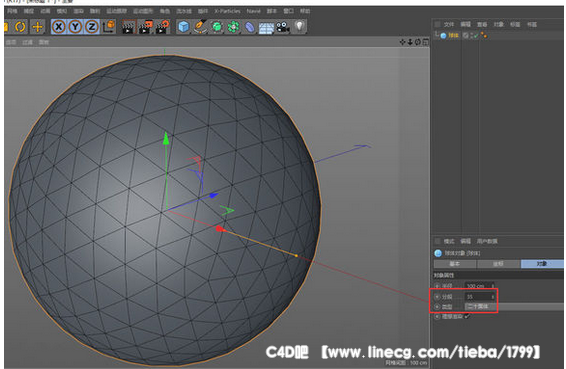
Task: Click the sphere's green checkmark enable toggle
Action: (x=476, y=35)
